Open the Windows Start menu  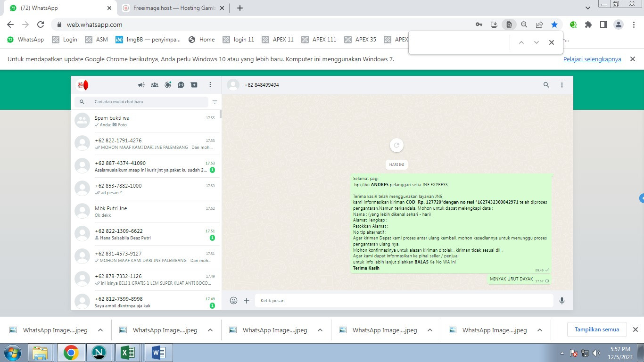pos(12,353)
